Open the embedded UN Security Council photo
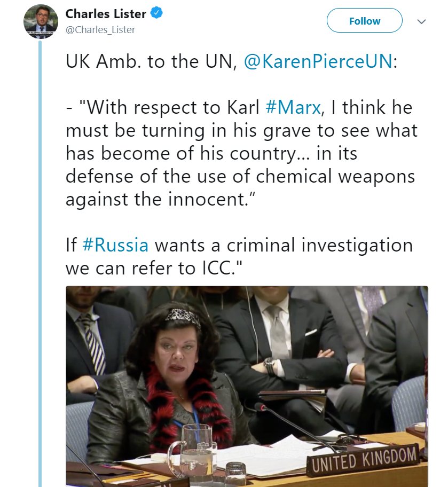The width and height of the screenshot is (448, 487). [247, 387]
